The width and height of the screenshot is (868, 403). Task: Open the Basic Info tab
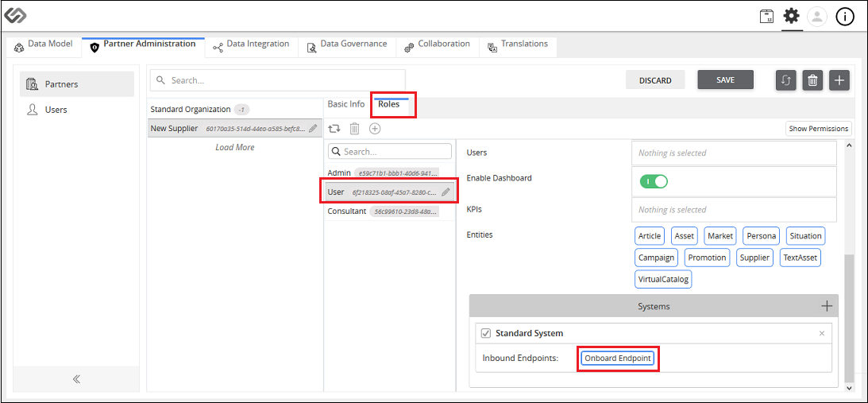(346, 103)
